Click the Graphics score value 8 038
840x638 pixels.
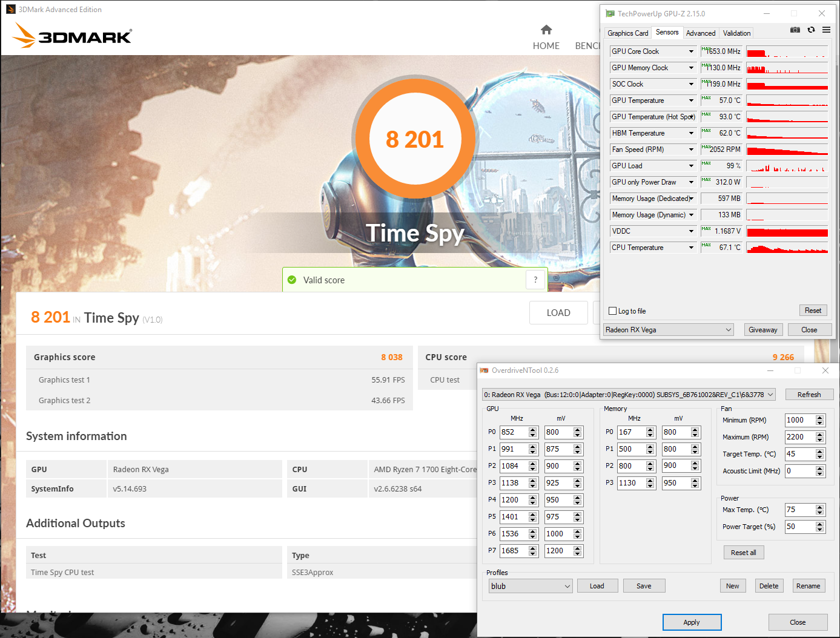392,357
